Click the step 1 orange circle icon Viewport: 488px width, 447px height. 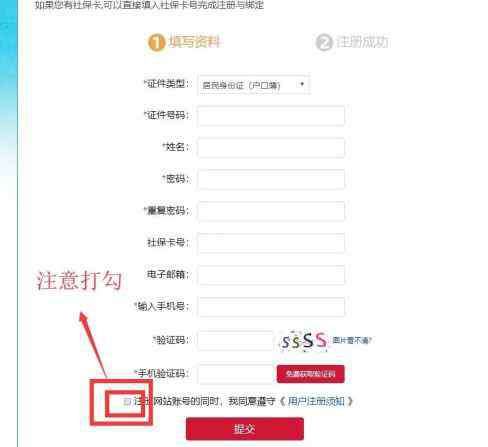click(x=156, y=43)
